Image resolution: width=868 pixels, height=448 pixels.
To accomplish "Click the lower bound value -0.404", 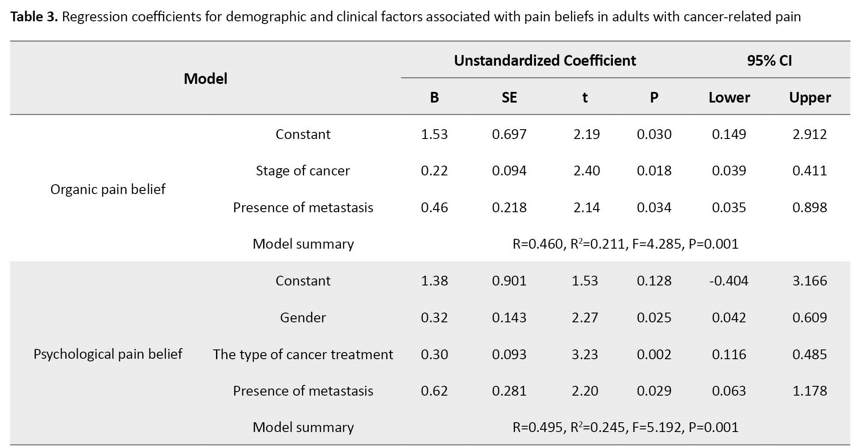I will click(x=728, y=281).
